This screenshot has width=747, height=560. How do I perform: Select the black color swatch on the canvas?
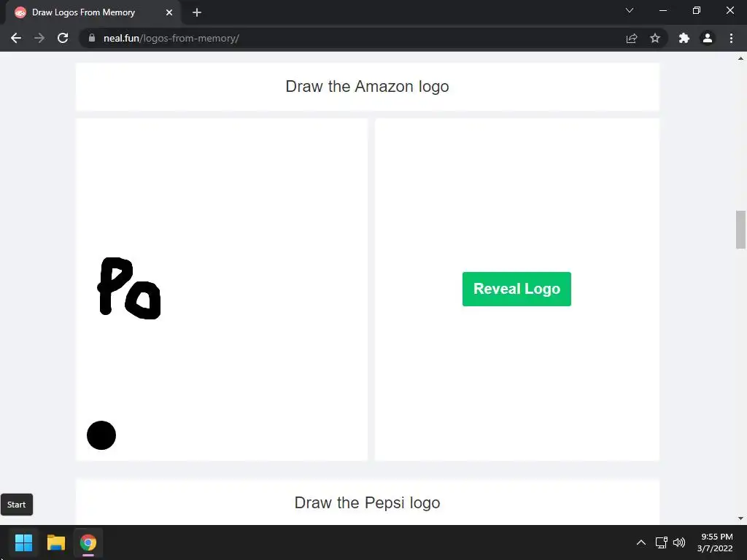[101, 435]
